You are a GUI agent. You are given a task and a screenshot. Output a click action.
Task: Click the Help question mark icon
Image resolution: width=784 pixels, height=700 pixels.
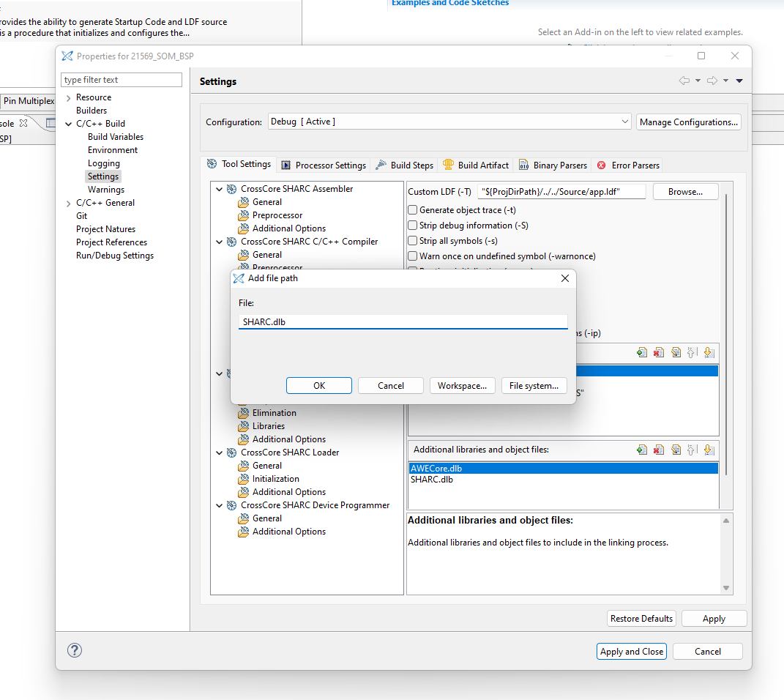point(75,650)
